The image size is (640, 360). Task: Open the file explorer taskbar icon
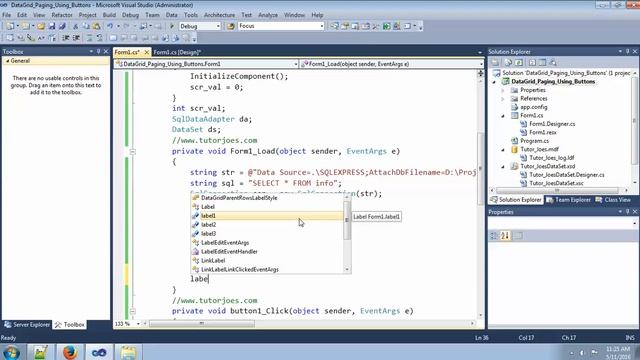click(128, 352)
